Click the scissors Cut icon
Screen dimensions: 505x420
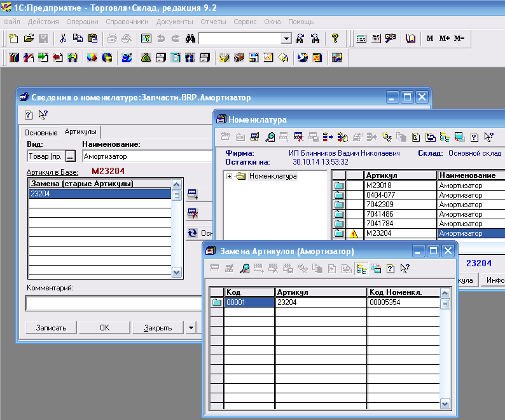(63, 38)
